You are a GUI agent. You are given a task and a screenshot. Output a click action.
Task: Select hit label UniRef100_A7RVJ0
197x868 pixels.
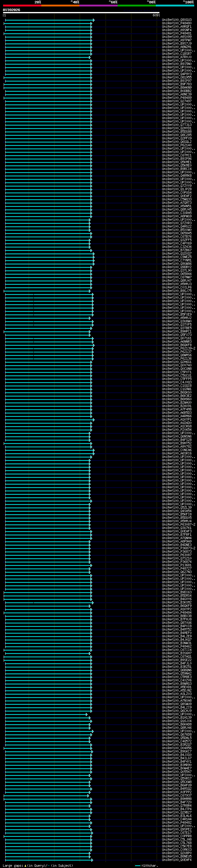177,57
